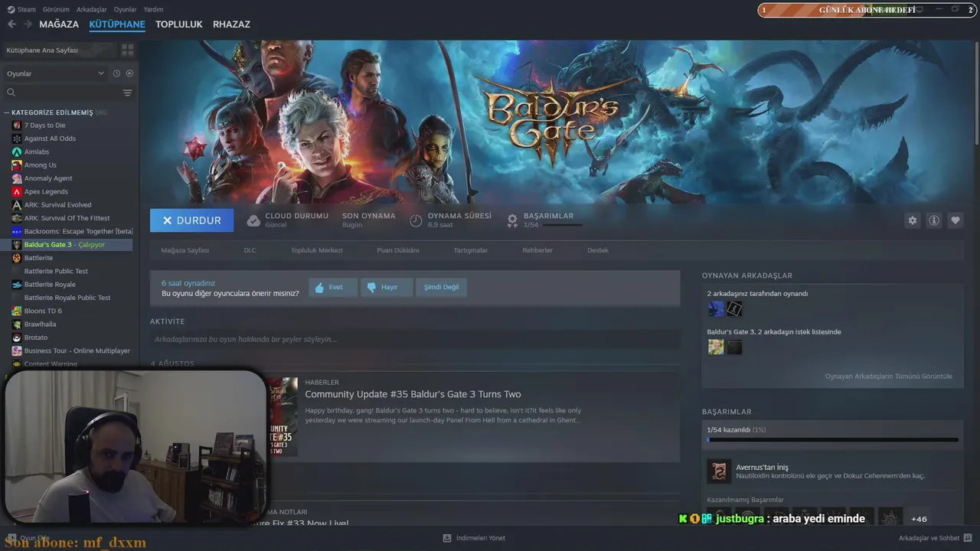Open İndirmeleri Yönet downloads manager
Screen dimensions: 980x551
474,538
